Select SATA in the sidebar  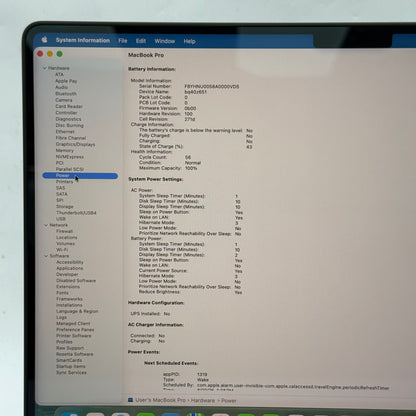(62, 194)
